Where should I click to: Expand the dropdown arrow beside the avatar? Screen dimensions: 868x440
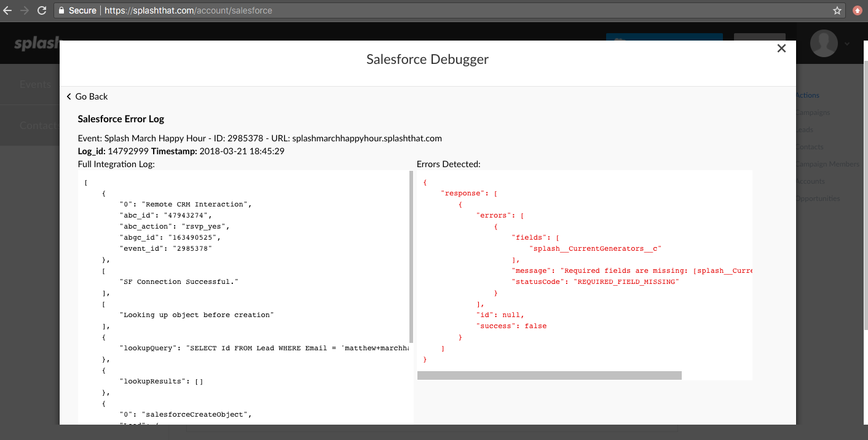(x=847, y=44)
